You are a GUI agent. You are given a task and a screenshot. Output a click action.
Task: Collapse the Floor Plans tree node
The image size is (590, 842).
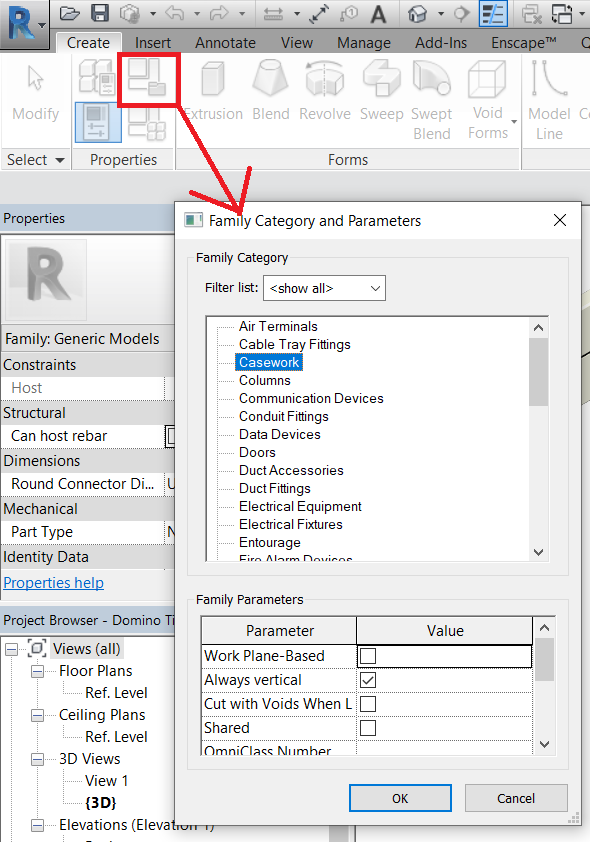coord(37,671)
